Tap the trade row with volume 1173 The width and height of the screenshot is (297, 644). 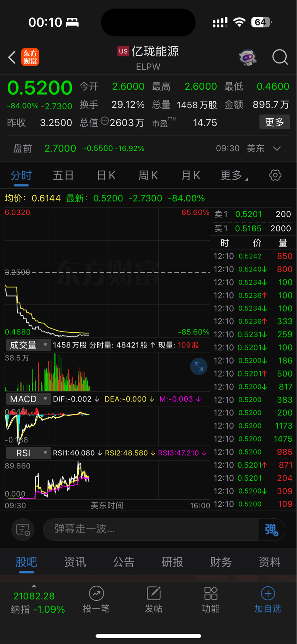coord(253,426)
